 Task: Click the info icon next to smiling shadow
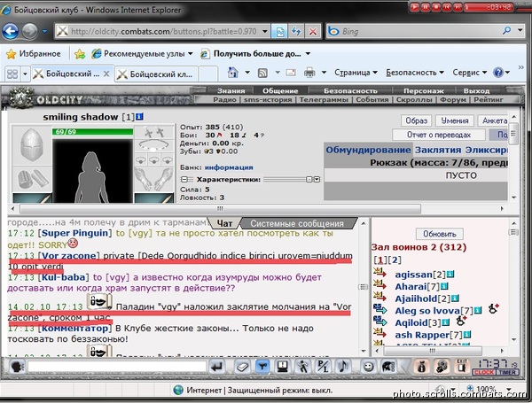click(139, 117)
